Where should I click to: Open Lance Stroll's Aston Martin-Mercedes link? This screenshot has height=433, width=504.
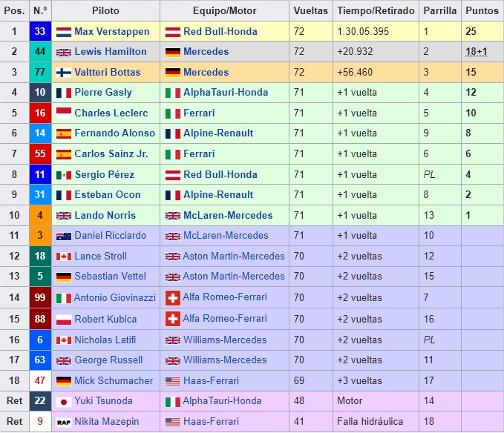(234, 256)
